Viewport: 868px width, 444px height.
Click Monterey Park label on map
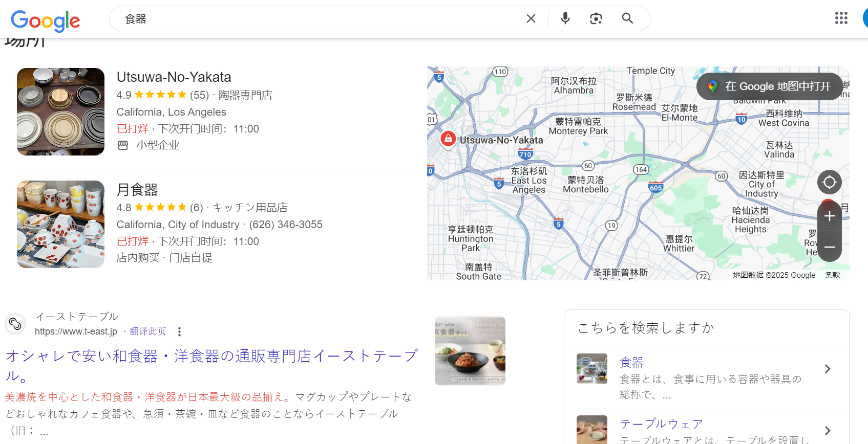click(x=578, y=126)
